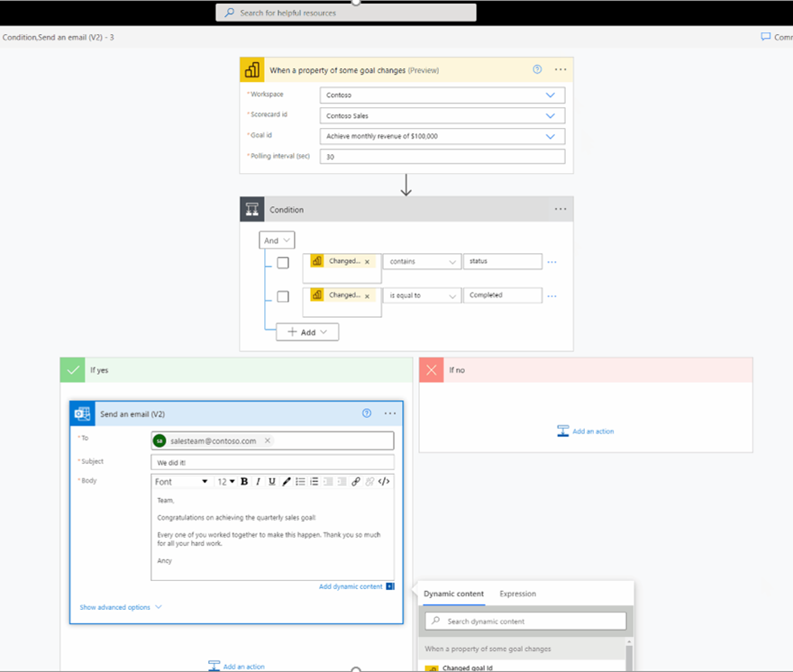This screenshot has width=793, height=672.
Task: Open help for goal changes trigger
Action: point(537,69)
